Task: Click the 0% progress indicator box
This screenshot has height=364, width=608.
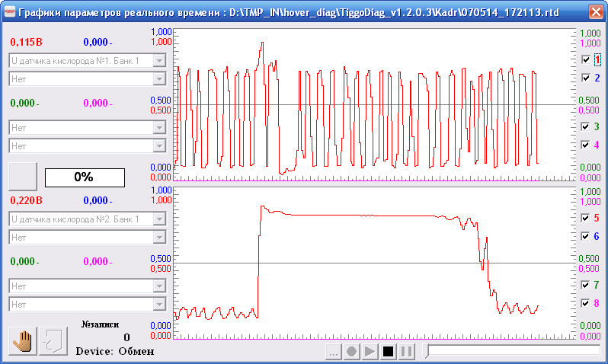Action: (85, 177)
